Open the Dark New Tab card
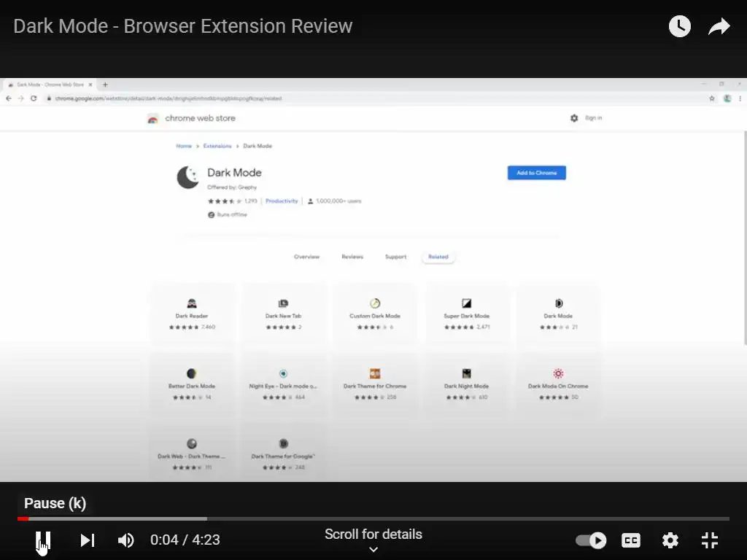Viewport: 747px width, 560px height. click(x=284, y=314)
